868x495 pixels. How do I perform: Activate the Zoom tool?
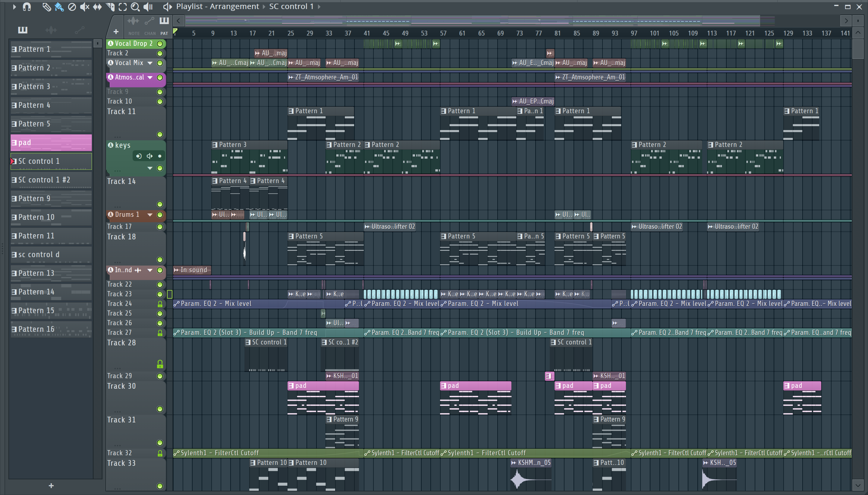tap(135, 6)
